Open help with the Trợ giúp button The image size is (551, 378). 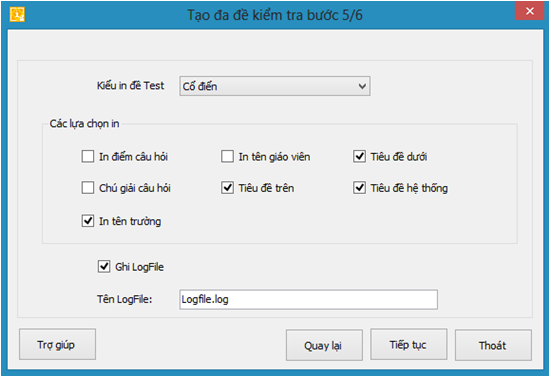point(57,344)
